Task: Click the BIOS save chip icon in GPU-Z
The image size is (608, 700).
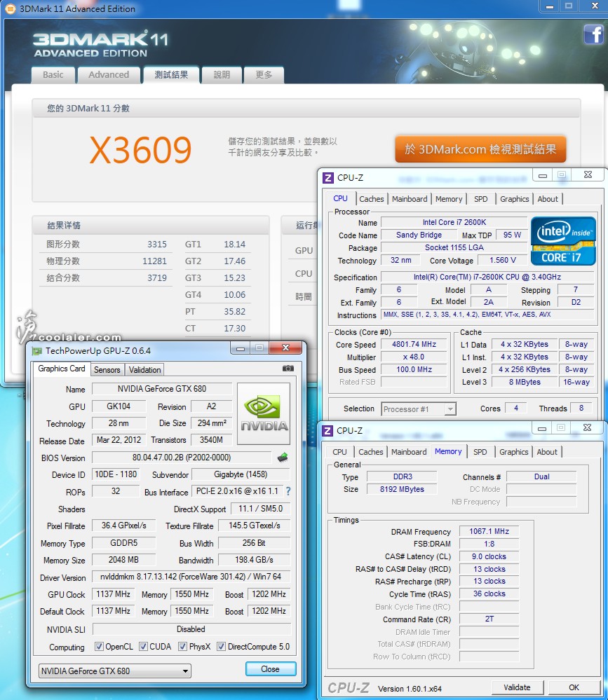Action: (283, 457)
